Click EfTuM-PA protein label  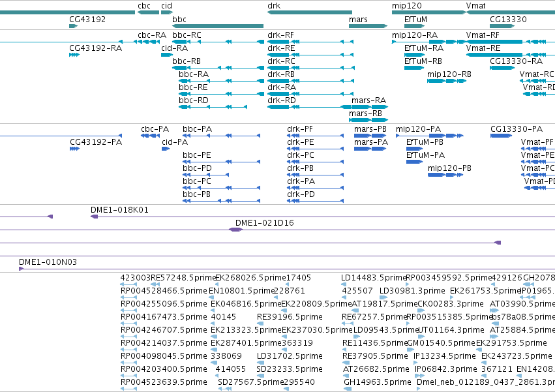tap(425, 155)
